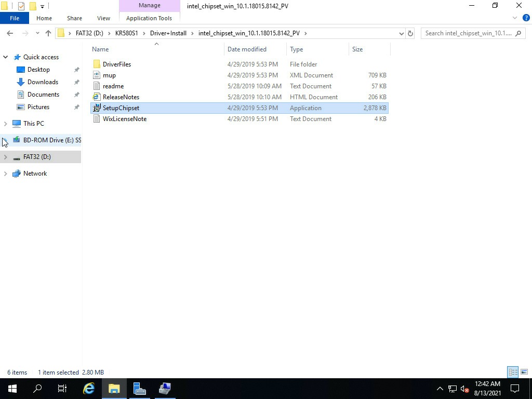Switch to Large icons view layout
This screenshot has height=399, width=532.
click(524, 372)
